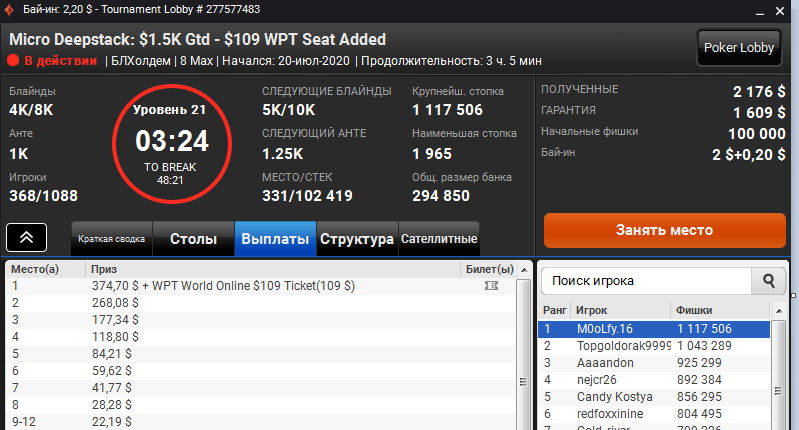
Task: Click player list scroll-up arrow
Action: pyautogui.click(x=779, y=311)
